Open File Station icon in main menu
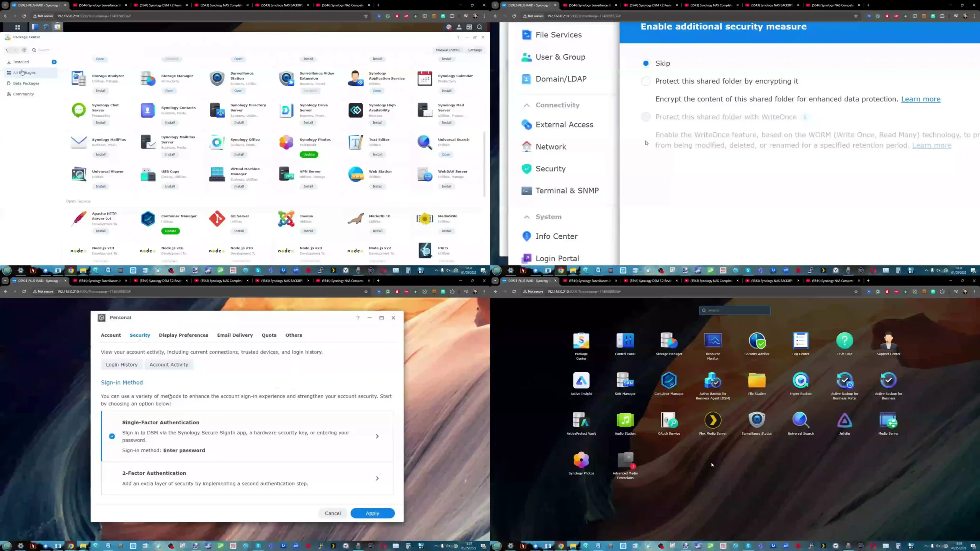 (757, 383)
